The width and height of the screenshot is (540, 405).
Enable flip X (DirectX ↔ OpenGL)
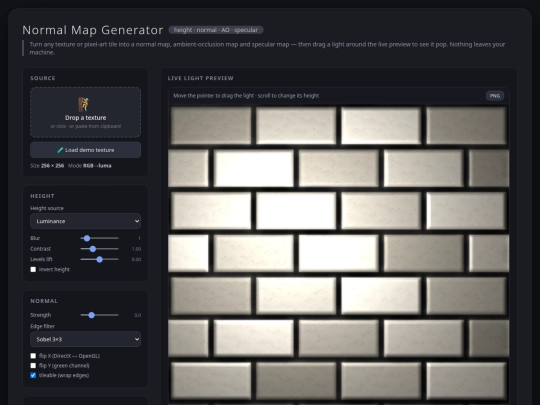[x=33, y=356]
